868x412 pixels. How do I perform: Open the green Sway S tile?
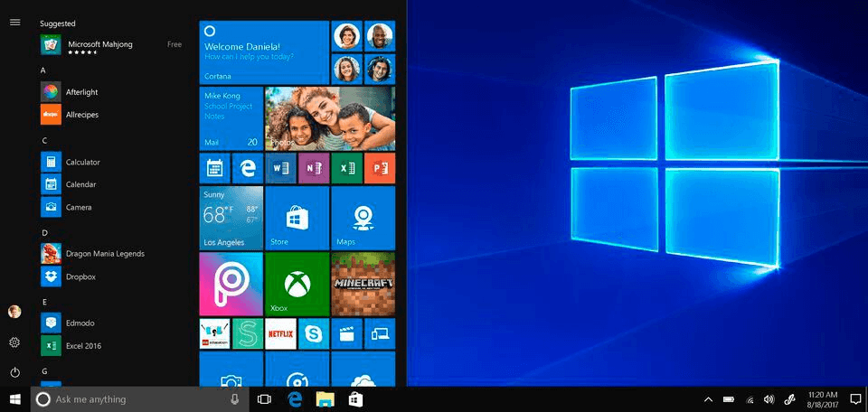pyautogui.click(x=248, y=334)
